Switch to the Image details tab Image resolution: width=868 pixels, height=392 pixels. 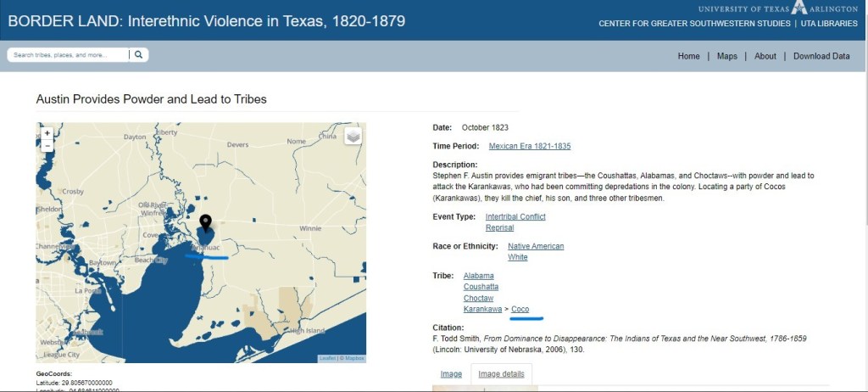click(501, 373)
